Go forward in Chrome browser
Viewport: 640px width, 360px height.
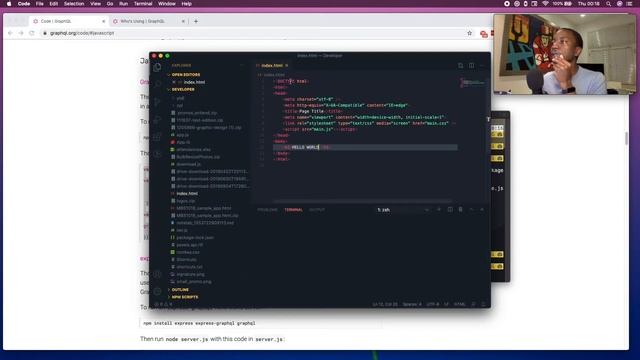coord(21,33)
